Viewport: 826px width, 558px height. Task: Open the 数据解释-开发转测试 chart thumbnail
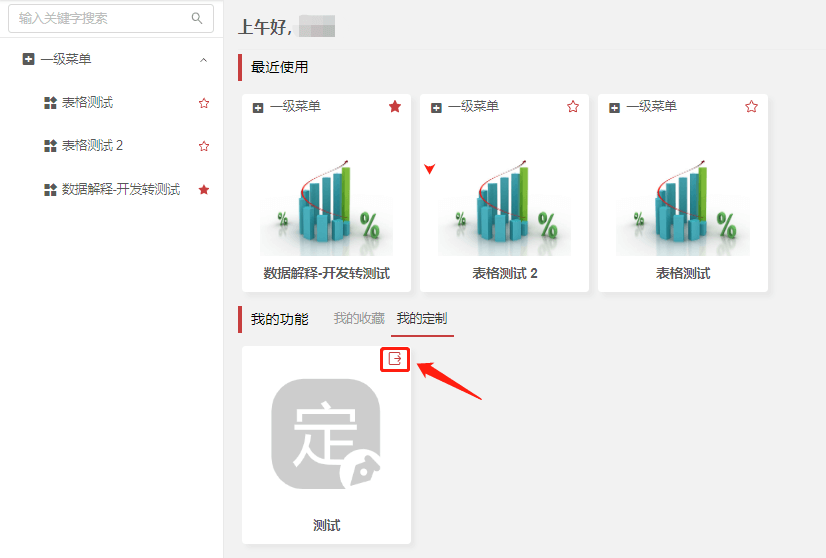tap(326, 205)
